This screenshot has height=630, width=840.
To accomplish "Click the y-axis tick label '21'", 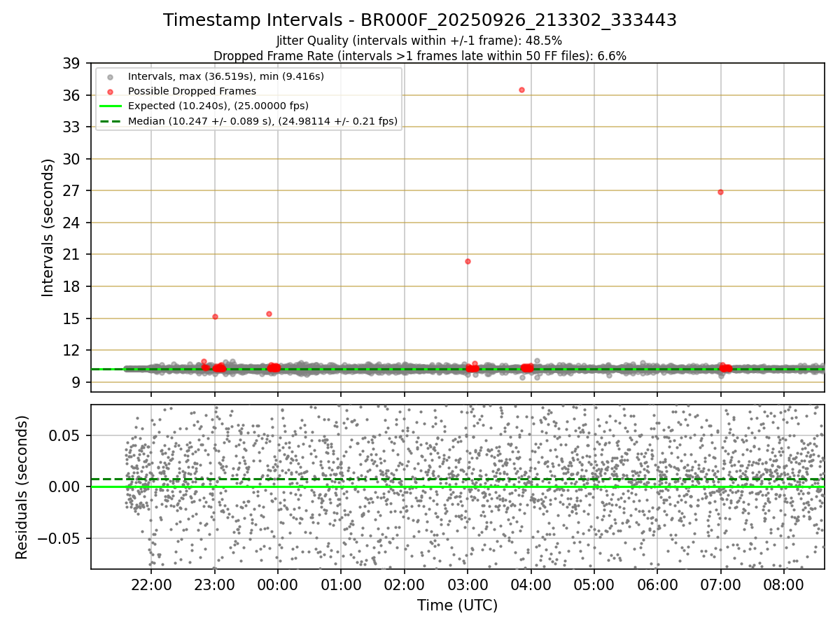I will pyautogui.click(x=71, y=255).
